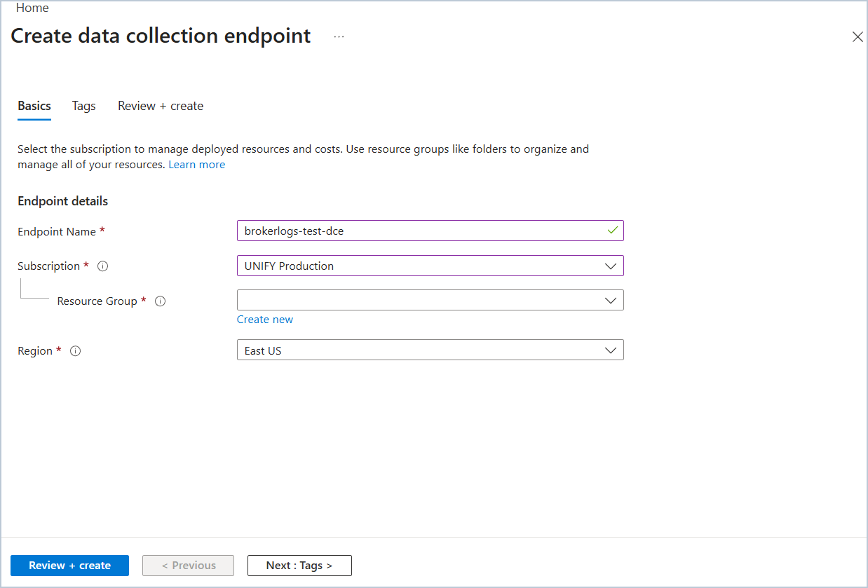Expand the Region dropdown showing East US

point(430,350)
